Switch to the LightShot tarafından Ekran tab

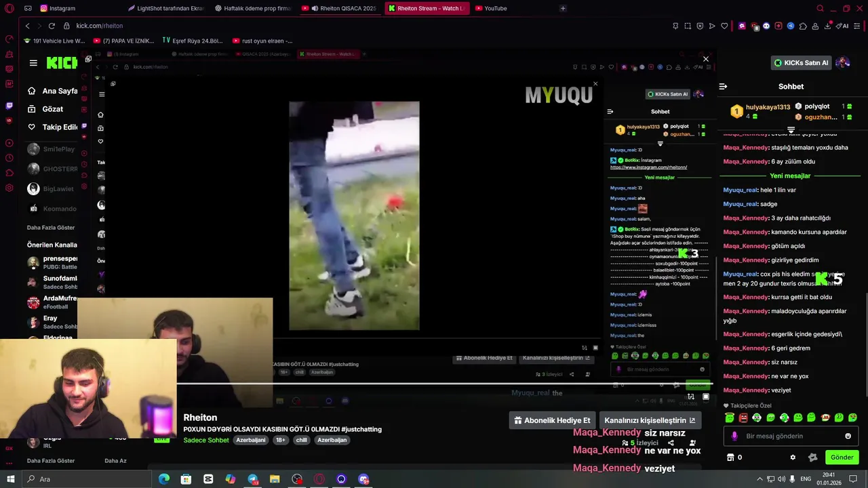click(165, 8)
